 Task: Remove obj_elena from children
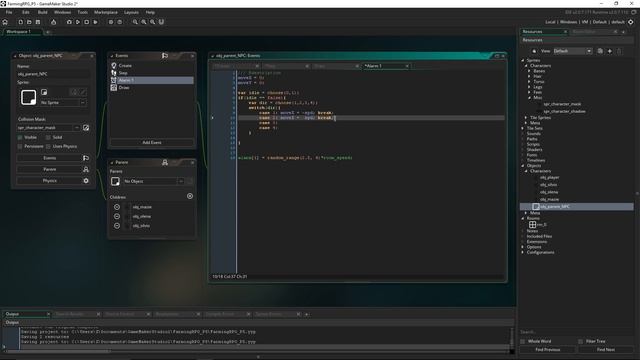click(117, 216)
